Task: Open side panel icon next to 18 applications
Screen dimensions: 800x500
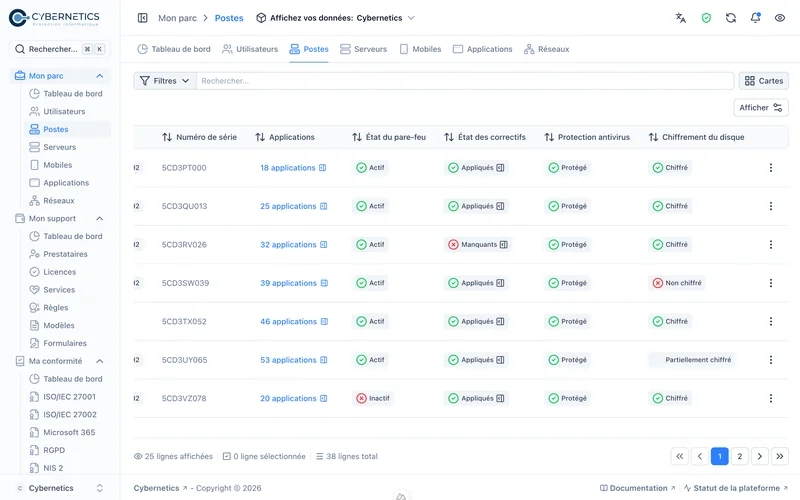Action: click(x=322, y=167)
